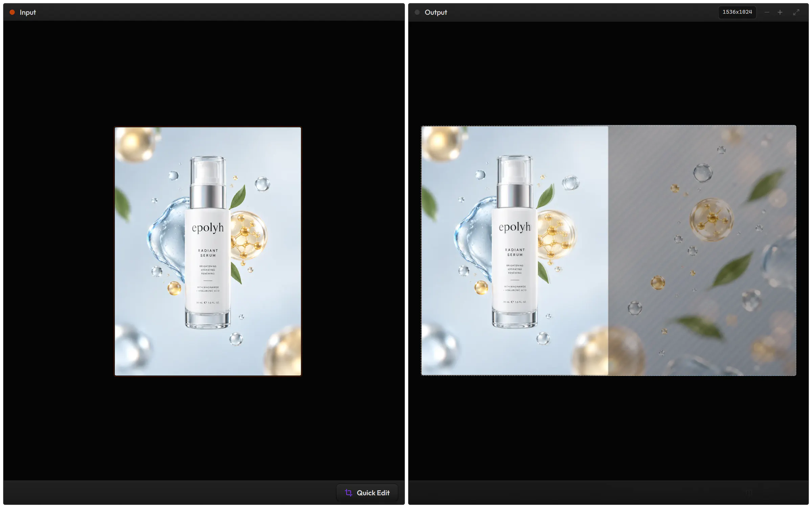Click the gray Output status dot
812x508 pixels.
(x=417, y=12)
